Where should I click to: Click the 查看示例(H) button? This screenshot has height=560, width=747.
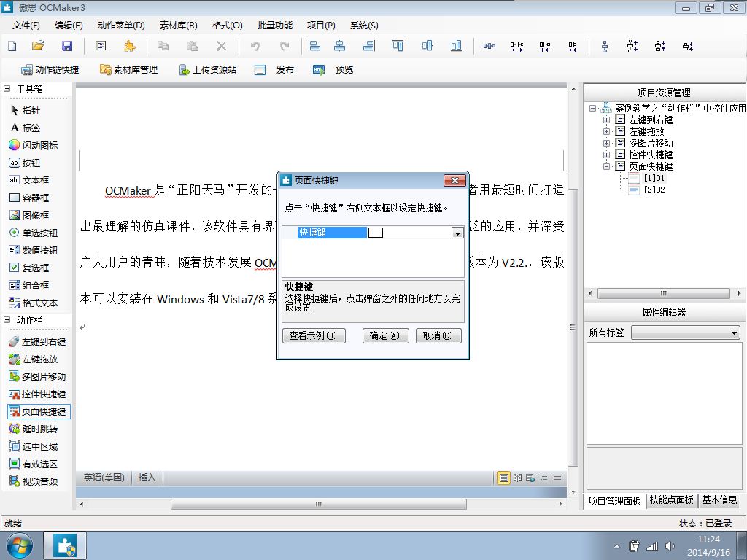314,335
